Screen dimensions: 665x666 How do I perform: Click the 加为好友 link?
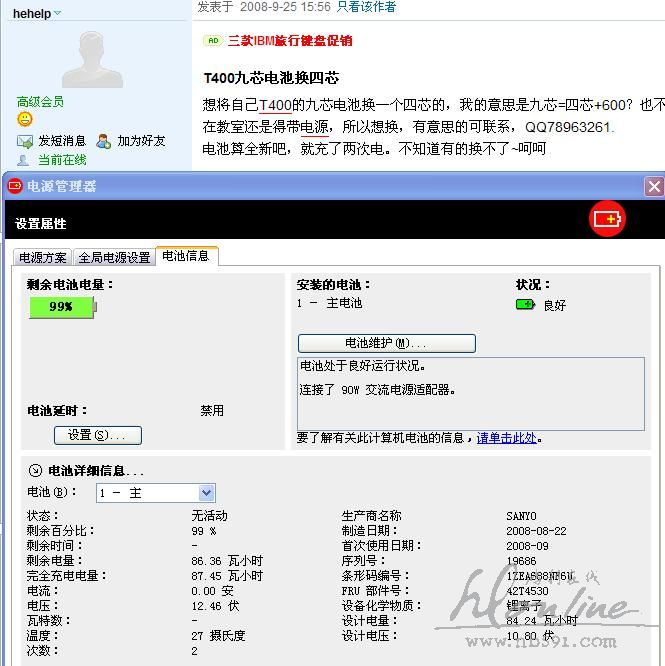click(141, 141)
